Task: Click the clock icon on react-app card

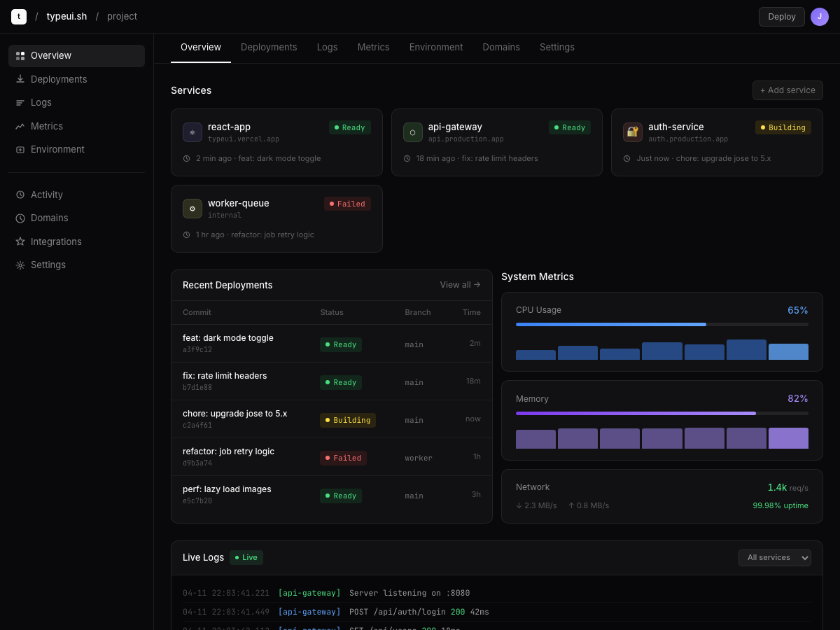Action: [187, 158]
